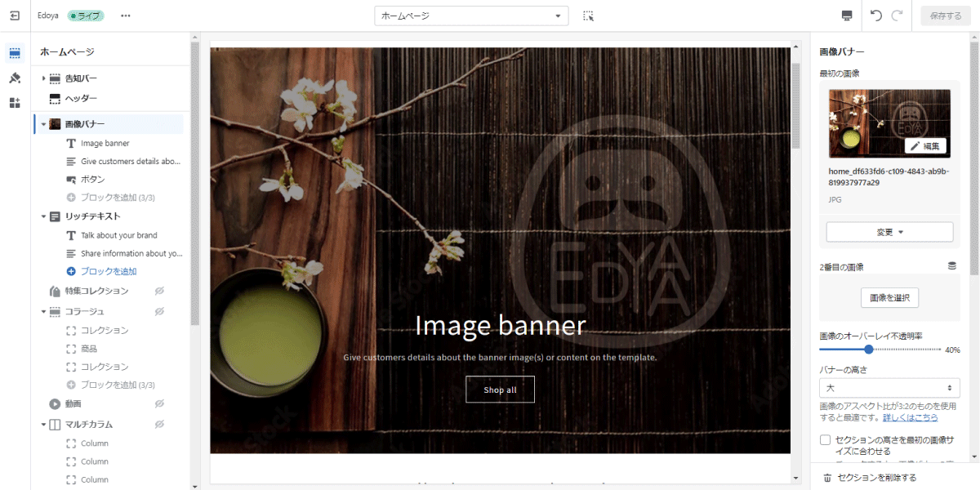Screen dimensions: 980x490
Task: Collapse the コラージュ section arrow
Action: pos(43,311)
